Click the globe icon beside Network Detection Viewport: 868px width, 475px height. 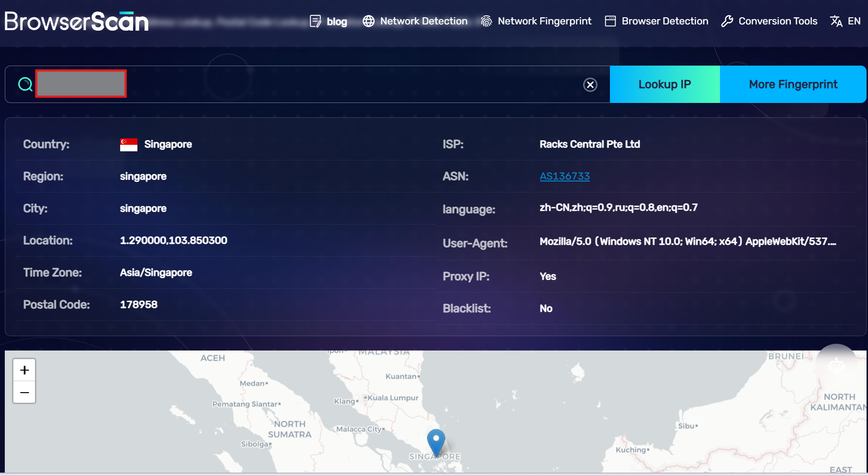tap(369, 21)
